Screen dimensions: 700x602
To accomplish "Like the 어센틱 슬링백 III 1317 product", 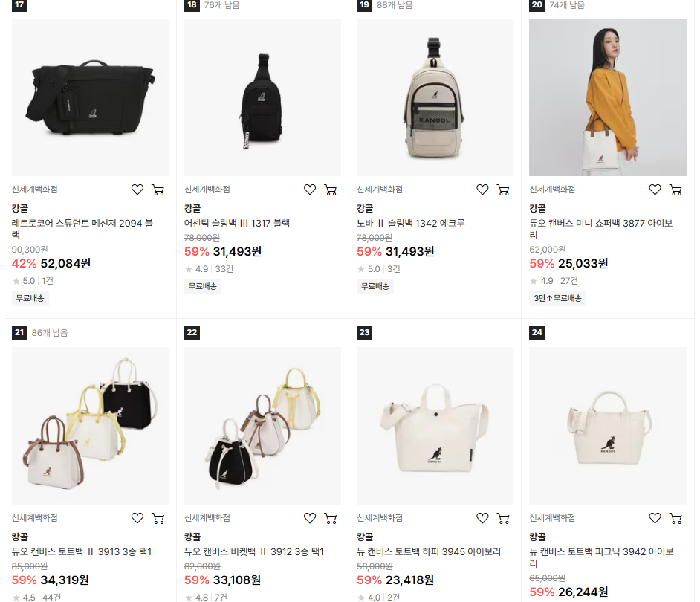I will [310, 190].
